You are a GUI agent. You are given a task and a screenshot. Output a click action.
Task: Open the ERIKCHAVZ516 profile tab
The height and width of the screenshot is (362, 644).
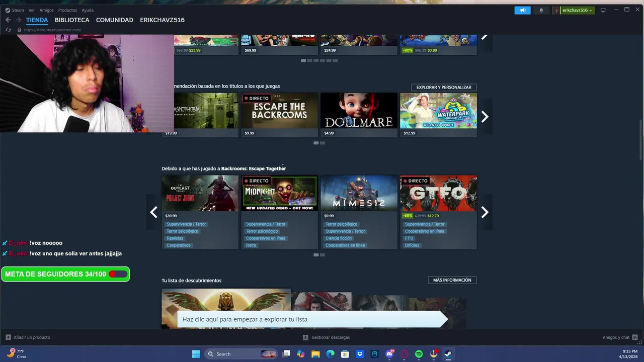tap(162, 20)
